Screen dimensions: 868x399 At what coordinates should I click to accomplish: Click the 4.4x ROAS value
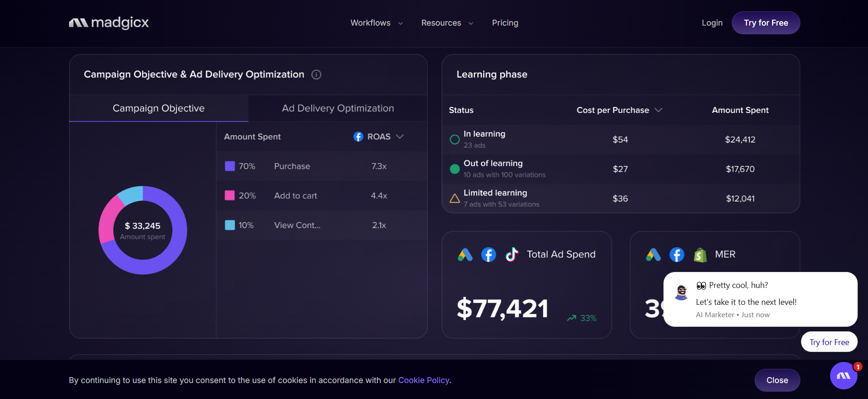tap(379, 196)
